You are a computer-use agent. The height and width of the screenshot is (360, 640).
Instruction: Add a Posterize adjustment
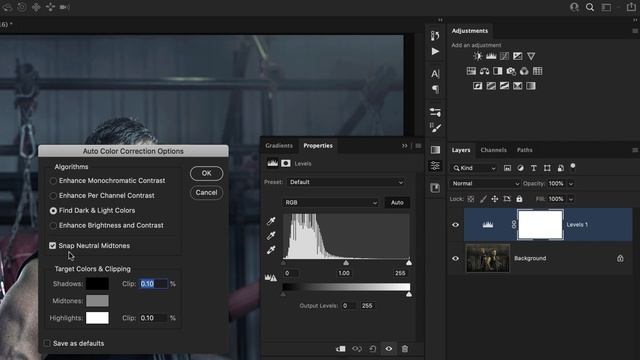click(x=491, y=86)
